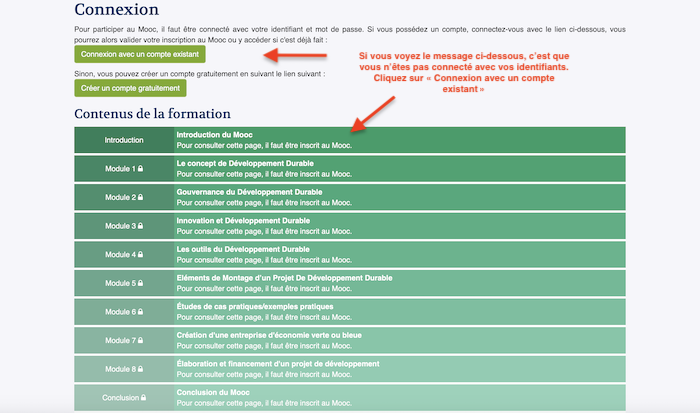Viewport: 700px width, 413px height.
Task: Click the lock icon beside Module 5
Action: point(140,283)
